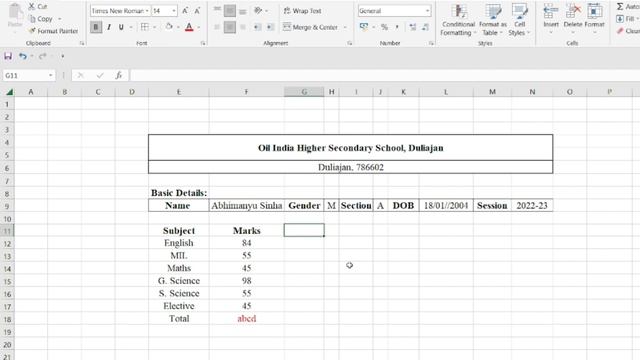The width and height of the screenshot is (640, 360).
Task: Select the 'Abhimanyu Sinha' name cell
Action: point(247,205)
